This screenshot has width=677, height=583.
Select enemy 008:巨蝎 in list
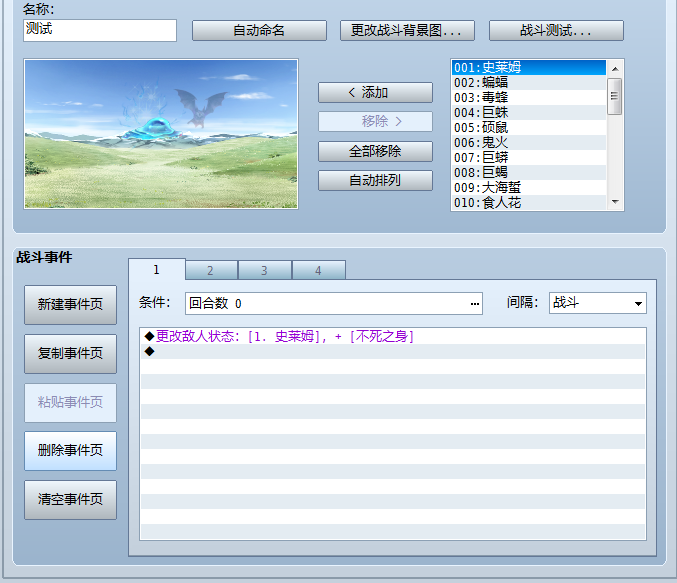pos(529,172)
